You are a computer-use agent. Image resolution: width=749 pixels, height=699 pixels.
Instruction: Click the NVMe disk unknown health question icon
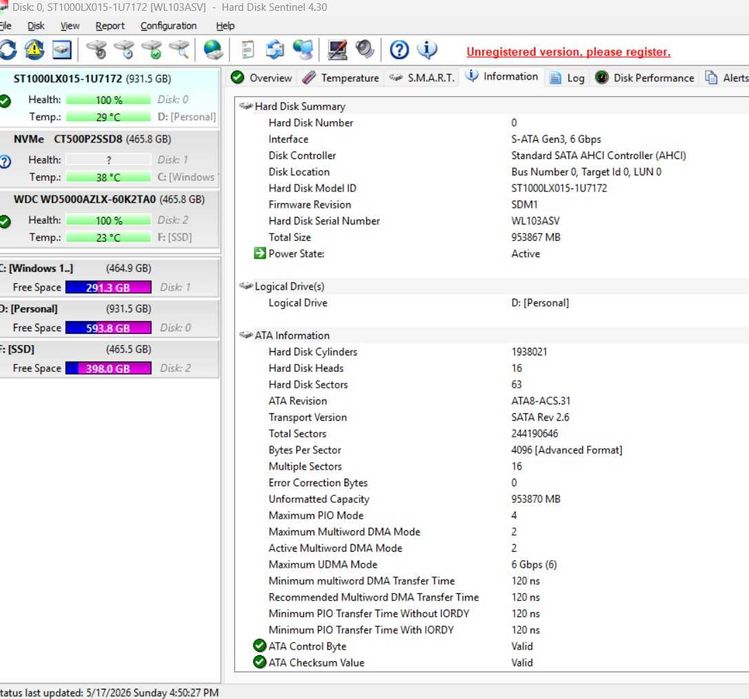[x=5, y=161]
